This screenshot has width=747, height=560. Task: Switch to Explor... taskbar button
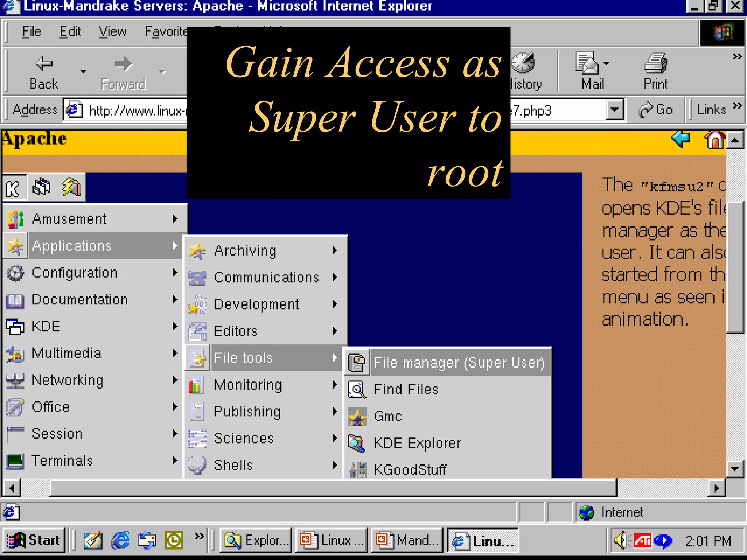pyautogui.click(x=255, y=540)
